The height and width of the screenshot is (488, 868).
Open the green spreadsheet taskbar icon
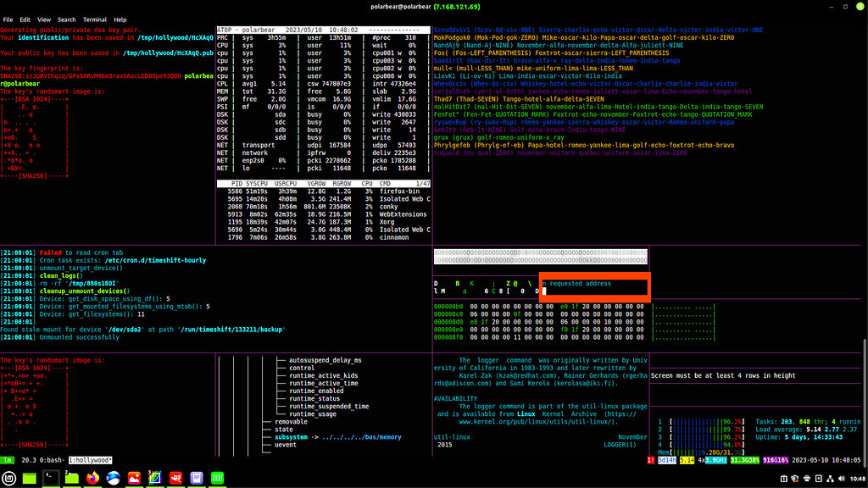[x=218, y=478]
